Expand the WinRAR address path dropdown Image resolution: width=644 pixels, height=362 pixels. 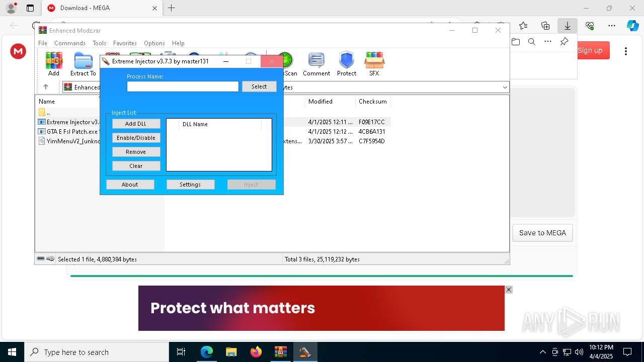click(x=505, y=87)
